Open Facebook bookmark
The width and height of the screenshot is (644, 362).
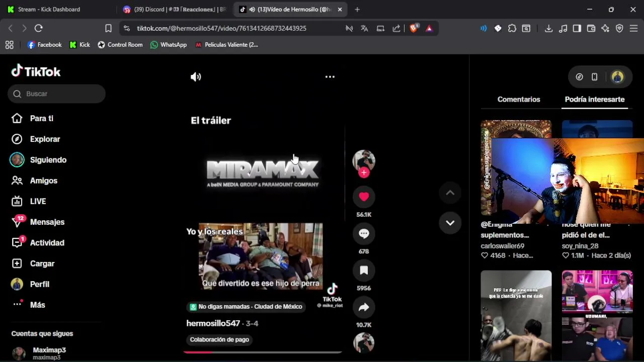[44, 45]
